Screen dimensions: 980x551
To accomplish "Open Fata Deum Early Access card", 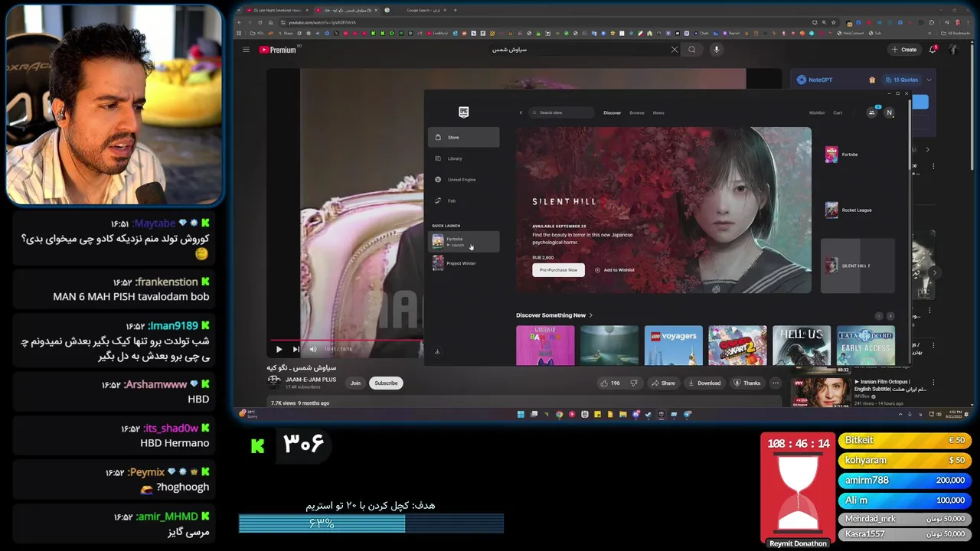I will (x=866, y=345).
